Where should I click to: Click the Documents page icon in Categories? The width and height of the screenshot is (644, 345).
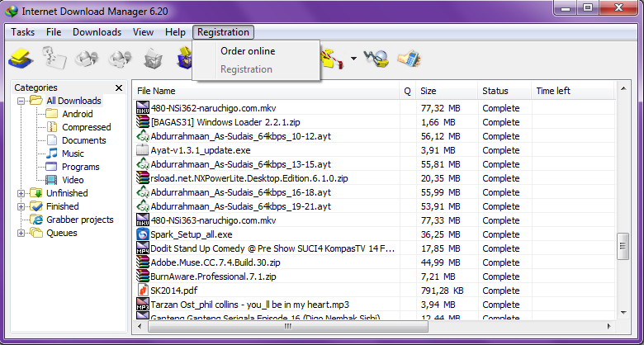click(x=52, y=140)
